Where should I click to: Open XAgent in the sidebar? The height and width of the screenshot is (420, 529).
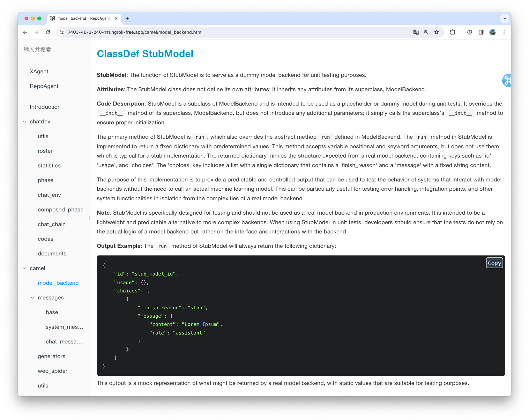coord(39,71)
